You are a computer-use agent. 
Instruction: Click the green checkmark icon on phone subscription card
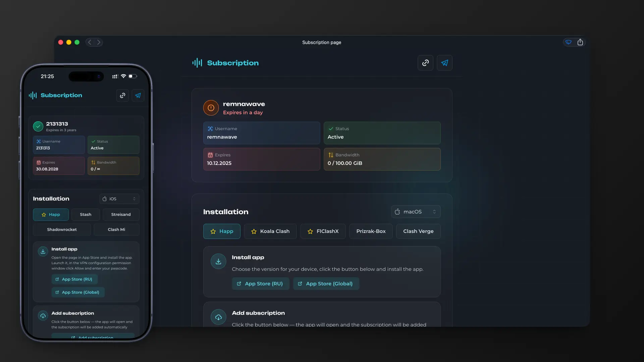pos(38,126)
